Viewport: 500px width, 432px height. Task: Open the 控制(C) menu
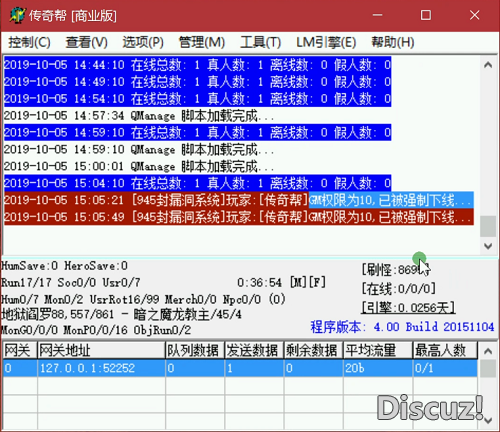click(x=29, y=42)
